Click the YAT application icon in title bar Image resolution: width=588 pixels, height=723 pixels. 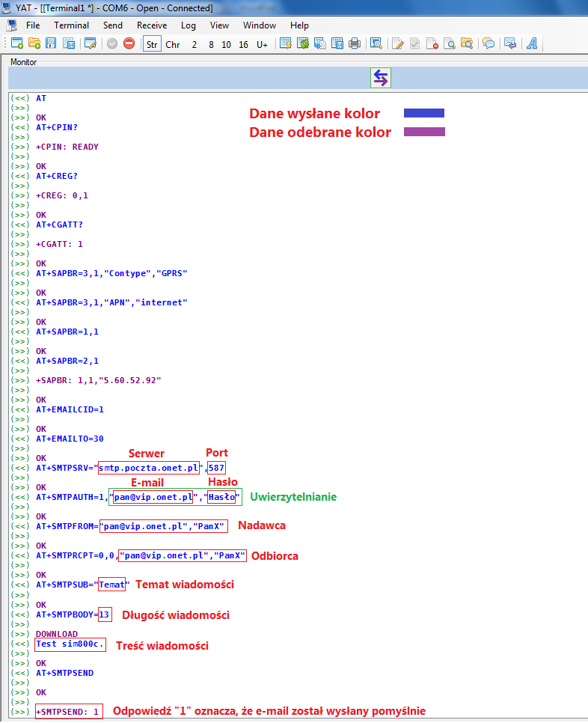point(6,7)
